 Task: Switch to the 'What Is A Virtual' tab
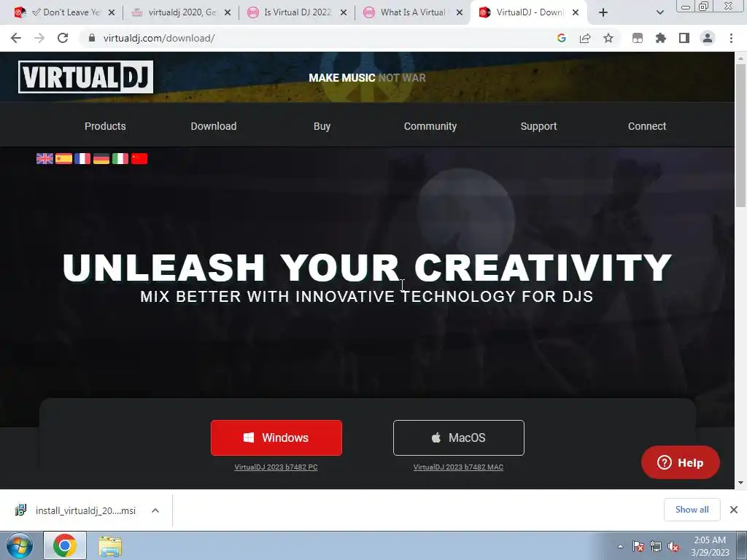(x=412, y=12)
